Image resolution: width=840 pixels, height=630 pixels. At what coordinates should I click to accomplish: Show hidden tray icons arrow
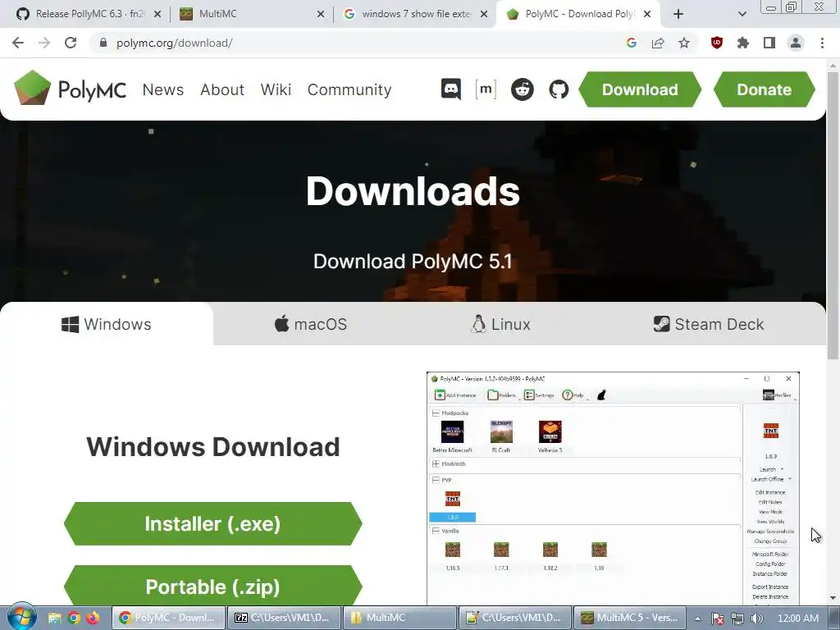coord(697,619)
